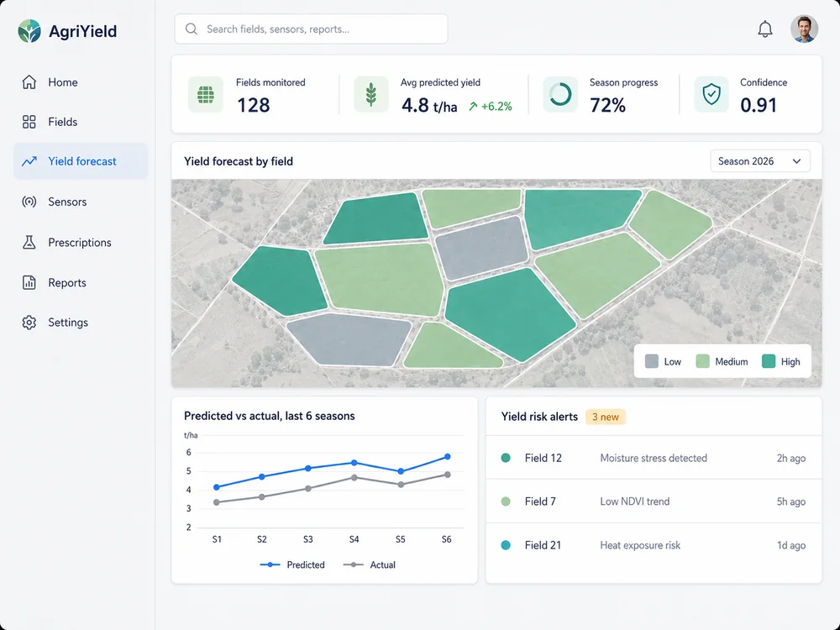Navigate to Sensors
This screenshot has height=630, width=840.
pos(81,202)
